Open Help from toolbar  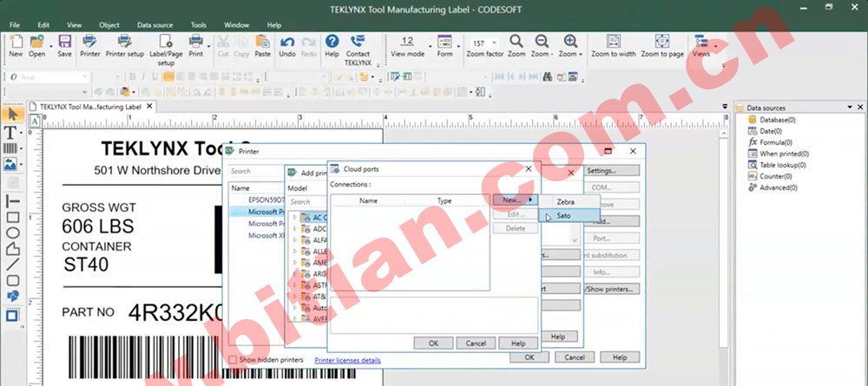tap(332, 42)
